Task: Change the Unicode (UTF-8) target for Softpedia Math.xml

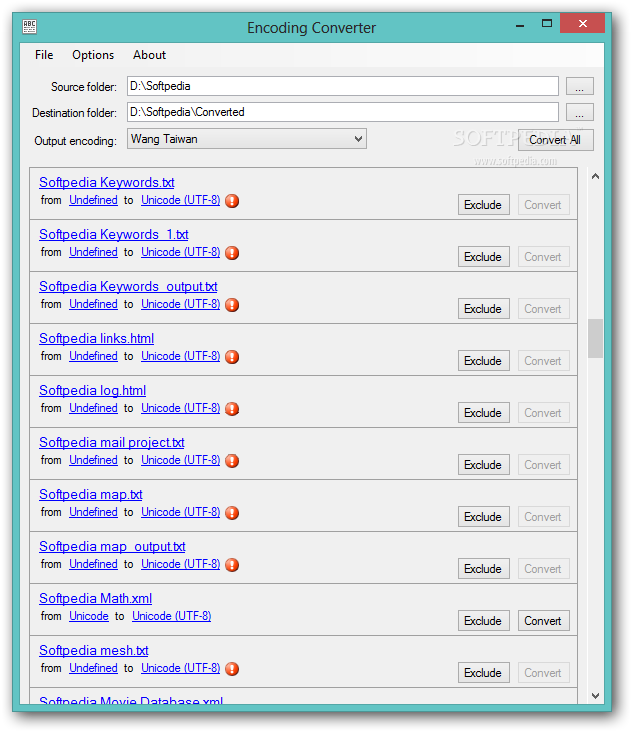Action: [x=172, y=616]
